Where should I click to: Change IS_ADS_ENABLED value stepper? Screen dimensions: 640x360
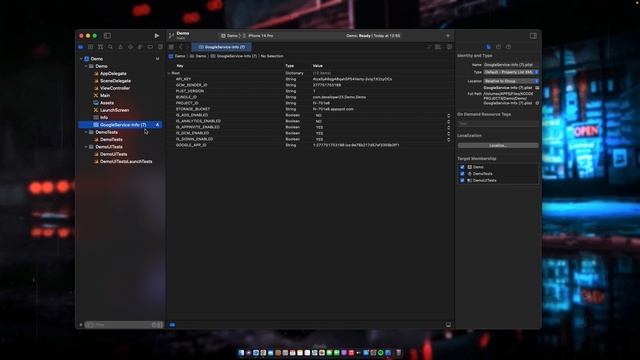449,116
